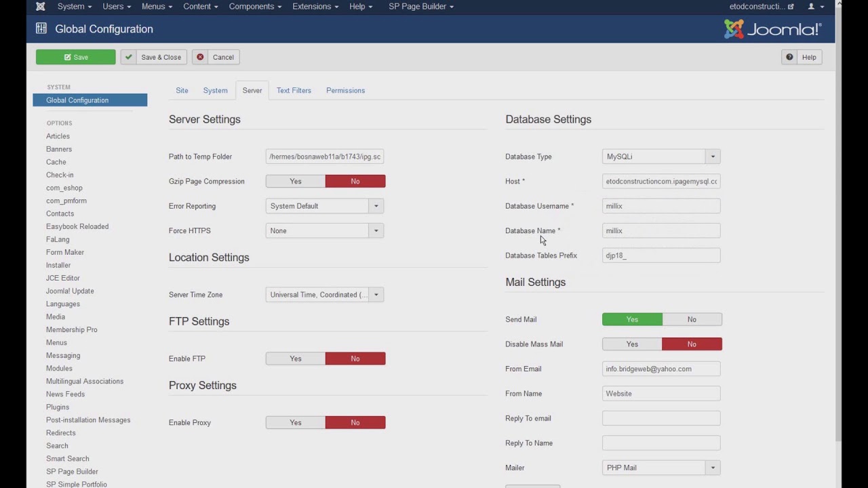Open the Database Type dropdown
This screenshot has width=868, height=488.
661,157
